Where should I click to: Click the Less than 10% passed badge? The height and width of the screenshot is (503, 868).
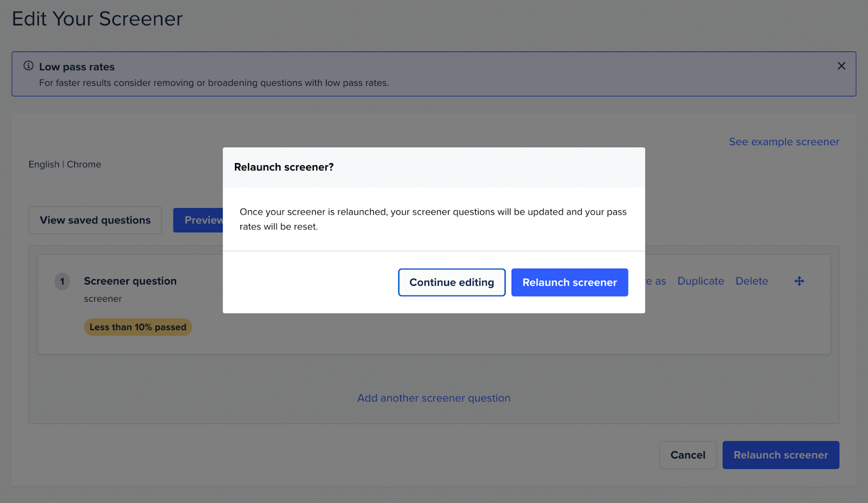click(x=138, y=327)
